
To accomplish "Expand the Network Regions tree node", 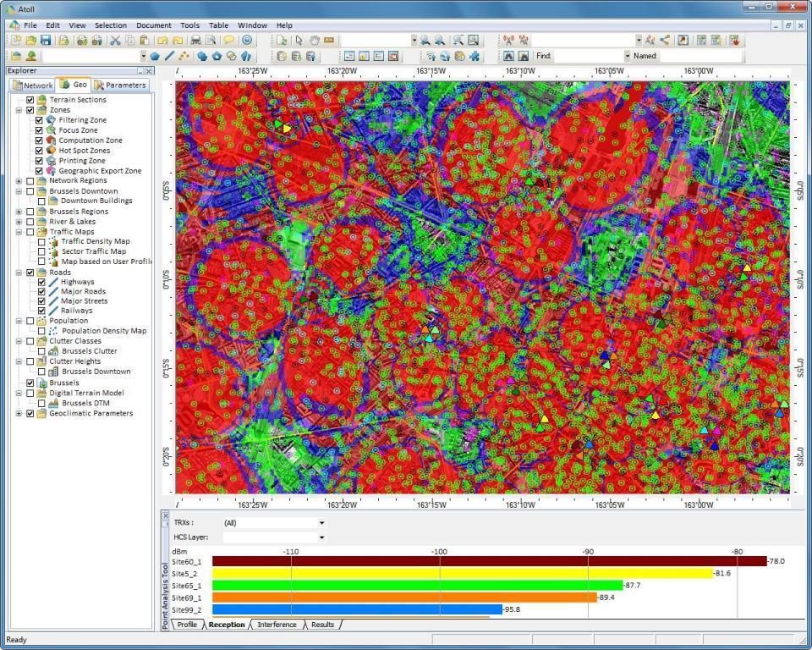I will coord(19,180).
